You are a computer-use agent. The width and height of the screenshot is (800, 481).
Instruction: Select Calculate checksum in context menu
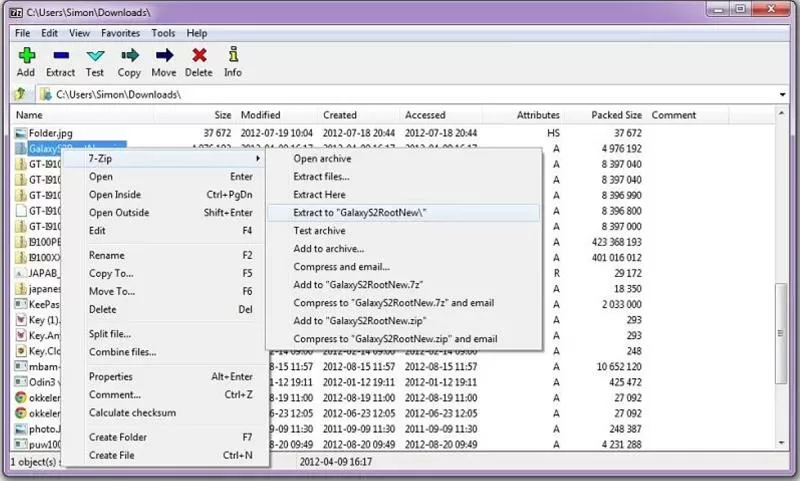132,413
